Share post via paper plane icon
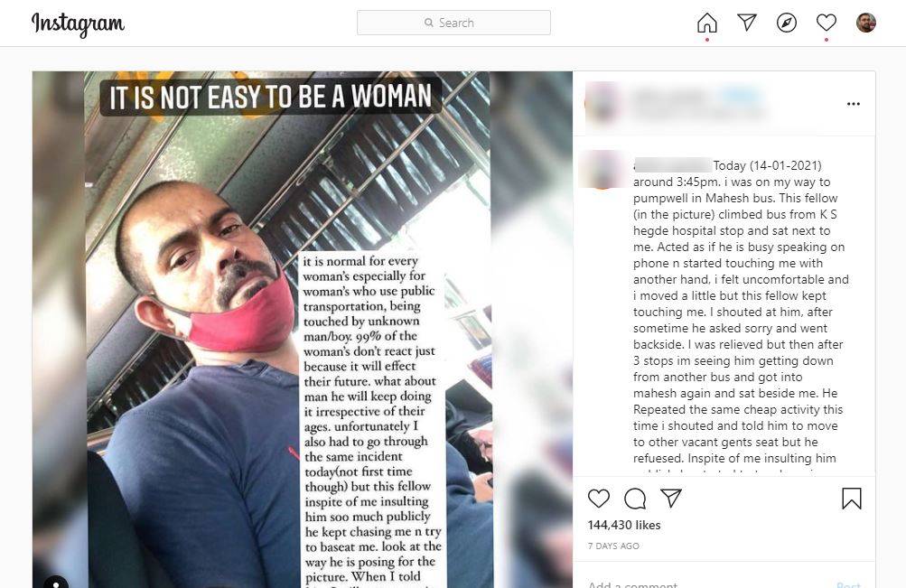 [671, 498]
